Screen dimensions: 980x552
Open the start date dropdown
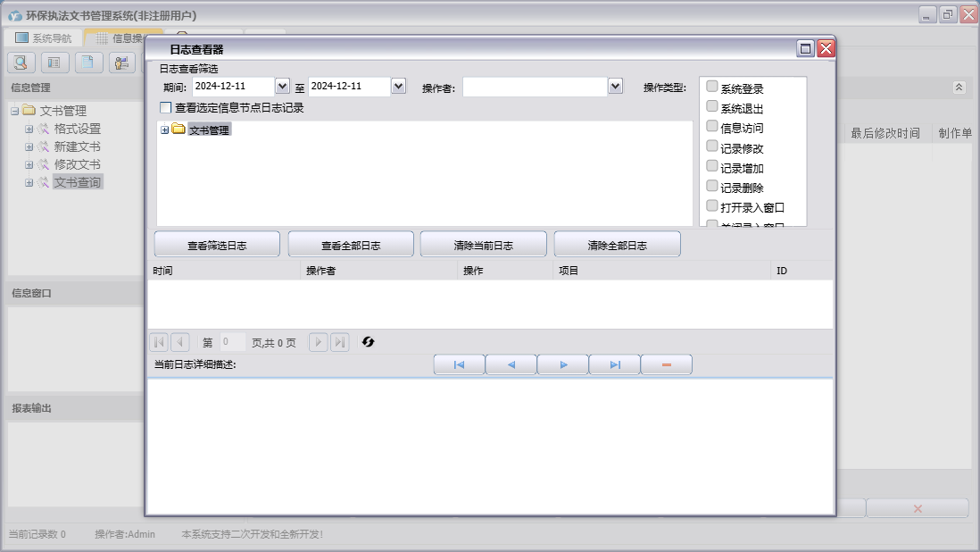pyautogui.click(x=283, y=87)
